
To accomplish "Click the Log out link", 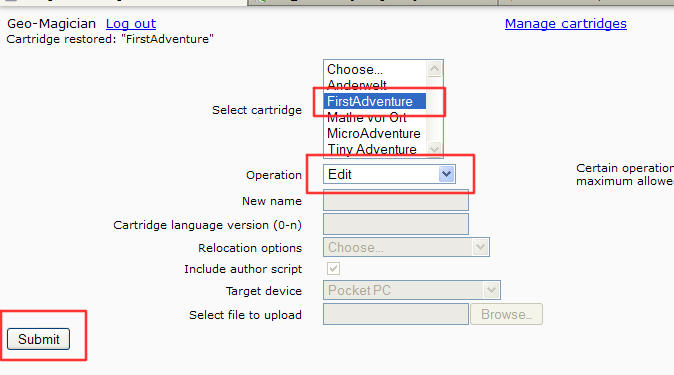I will (x=131, y=24).
